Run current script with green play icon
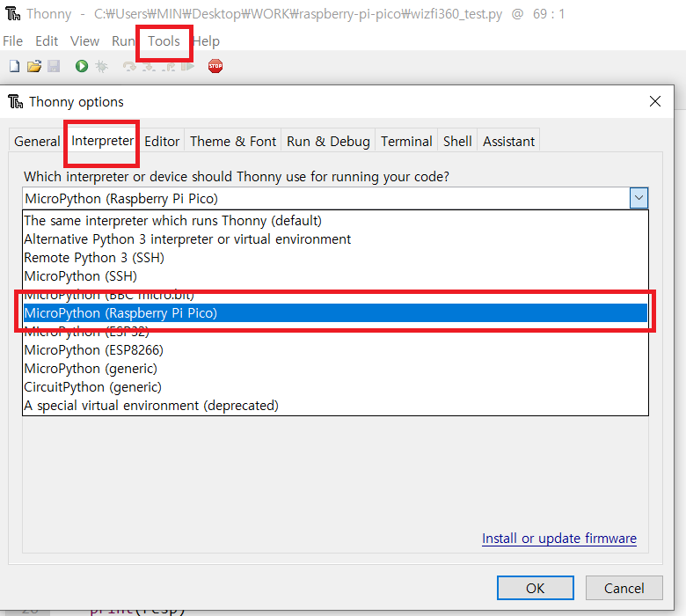This screenshot has height=616, width=686. (82, 66)
